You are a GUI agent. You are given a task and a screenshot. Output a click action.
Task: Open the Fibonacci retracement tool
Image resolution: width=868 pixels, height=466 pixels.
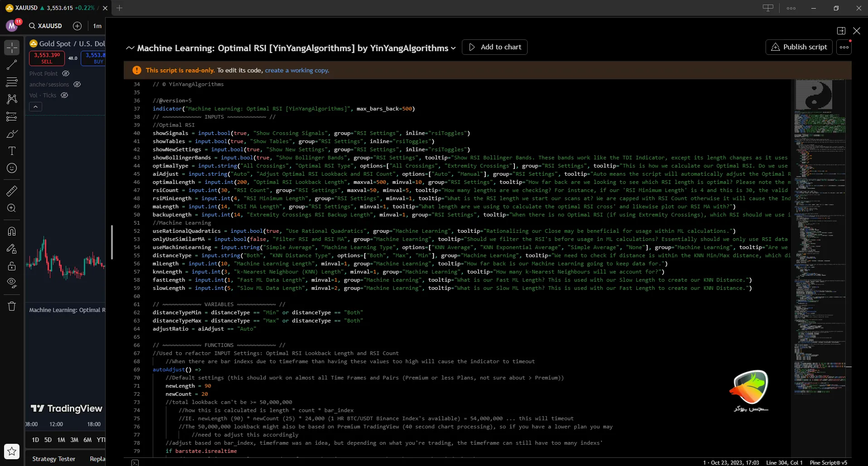pos(12,82)
